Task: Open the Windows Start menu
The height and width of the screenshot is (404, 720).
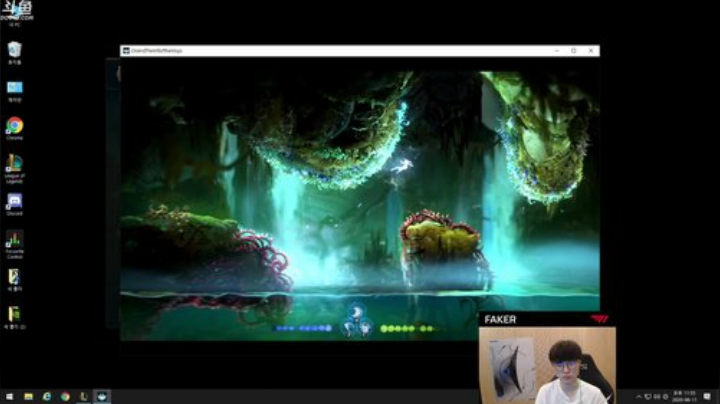Action: pyautogui.click(x=9, y=396)
